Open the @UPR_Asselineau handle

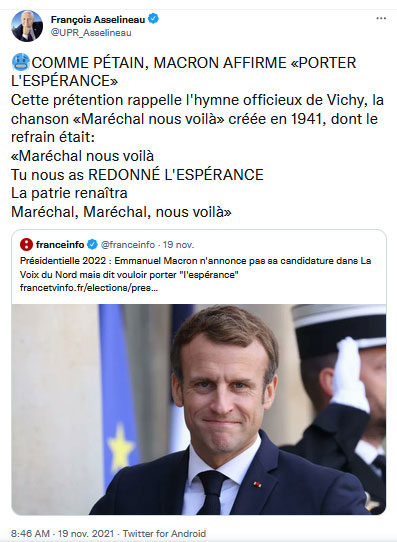click(91, 32)
